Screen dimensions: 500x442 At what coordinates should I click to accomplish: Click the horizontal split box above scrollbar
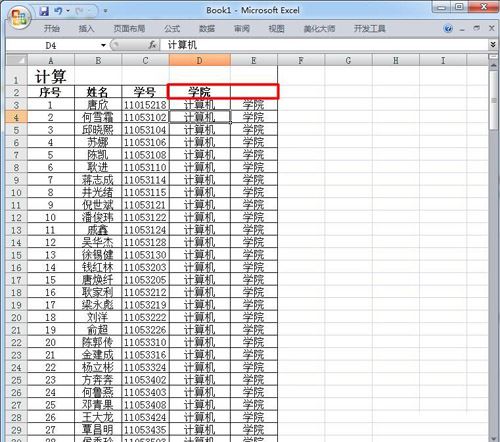[494, 57]
